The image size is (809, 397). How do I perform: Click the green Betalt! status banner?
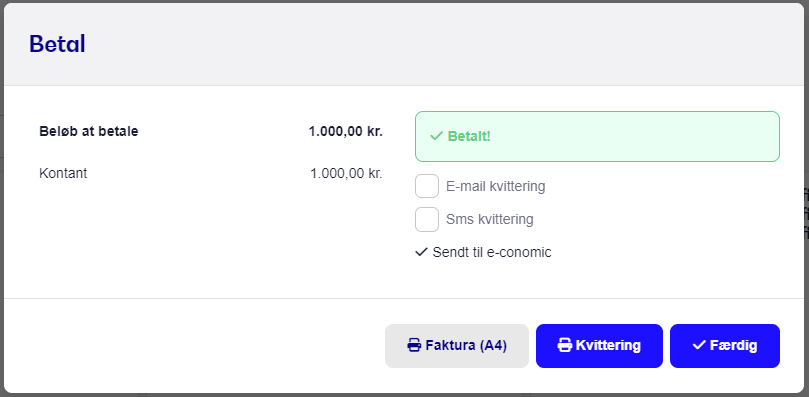597,136
